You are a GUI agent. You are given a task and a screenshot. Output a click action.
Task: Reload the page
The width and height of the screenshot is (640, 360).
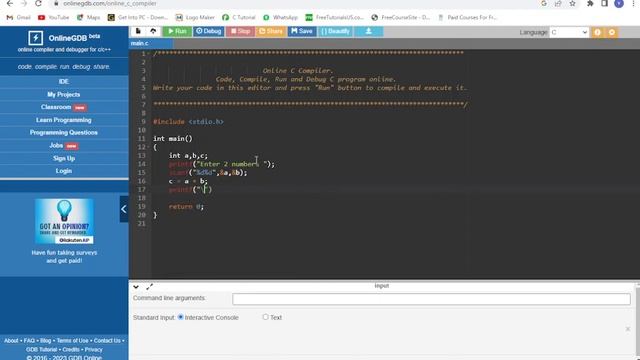pos(38,3)
